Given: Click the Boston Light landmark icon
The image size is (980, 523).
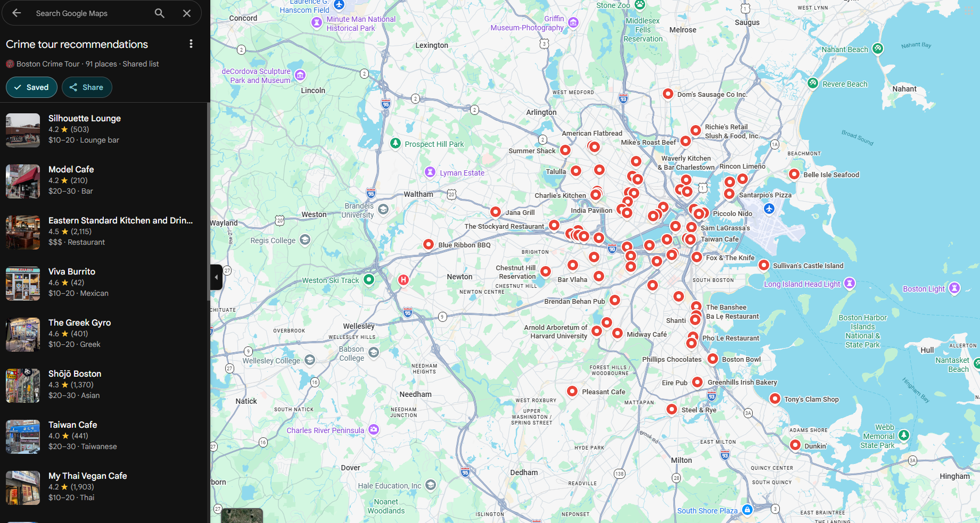Looking at the screenshot, I should click(x=954, y=288).
